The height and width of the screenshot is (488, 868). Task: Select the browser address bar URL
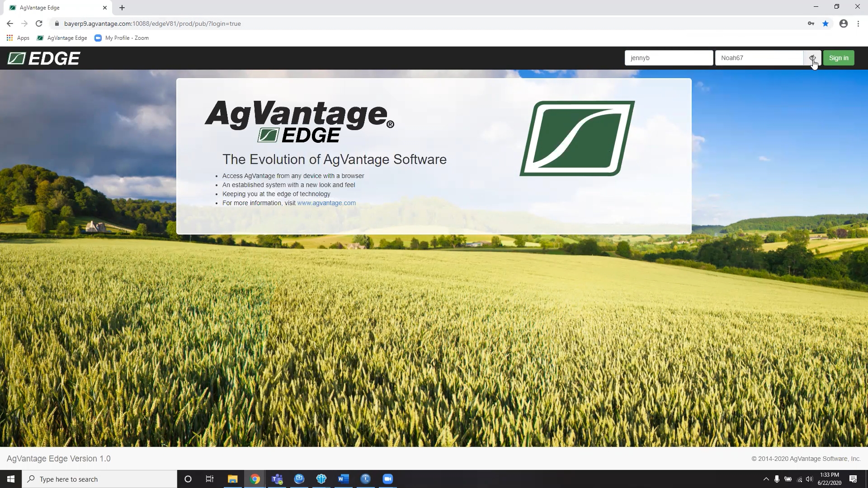(x=152, y=23)
